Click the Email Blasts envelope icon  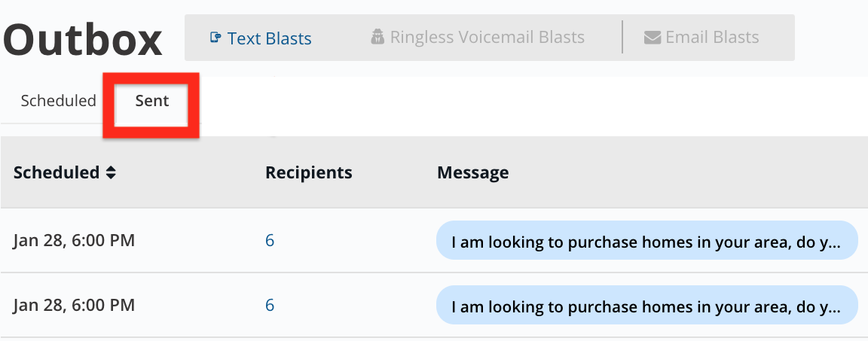click(x=652, y=38)
